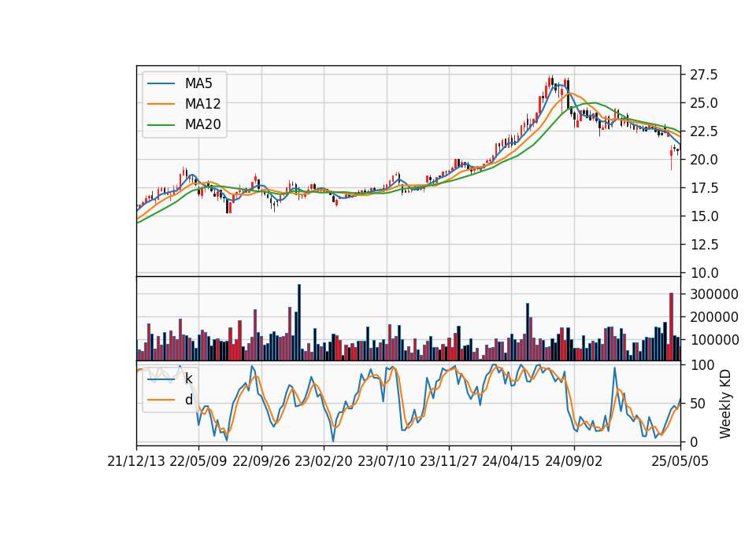Image resolution: width=756 pixels, height=543 pixels.
Task: Click the 22/05/09 date label
Action: [x=198, y=461]
